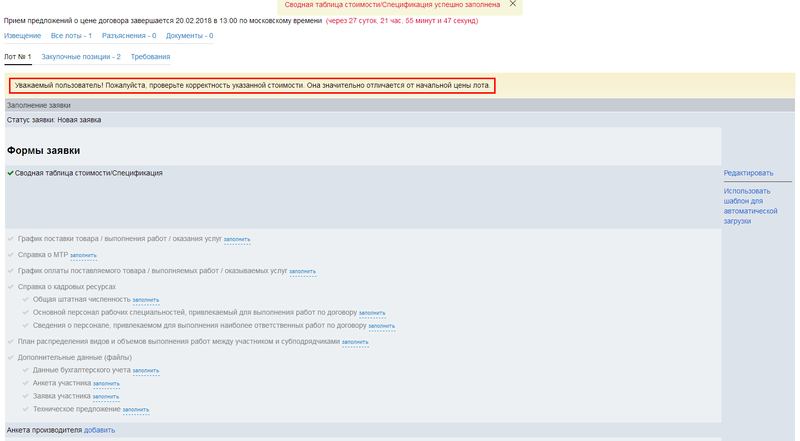Open the Требования tab
This screenshot has width=800, height=441.
coord(150,57)
